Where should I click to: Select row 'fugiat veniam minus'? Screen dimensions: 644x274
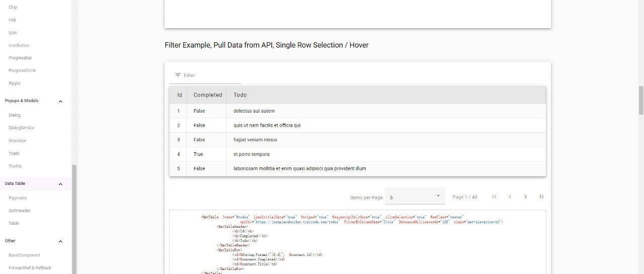point(358,140)
